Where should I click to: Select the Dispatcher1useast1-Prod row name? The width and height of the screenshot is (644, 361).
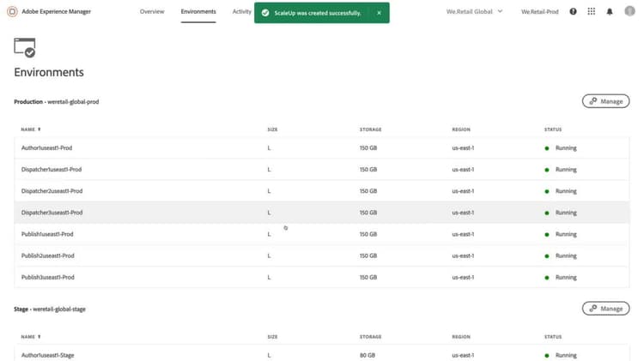52,170
